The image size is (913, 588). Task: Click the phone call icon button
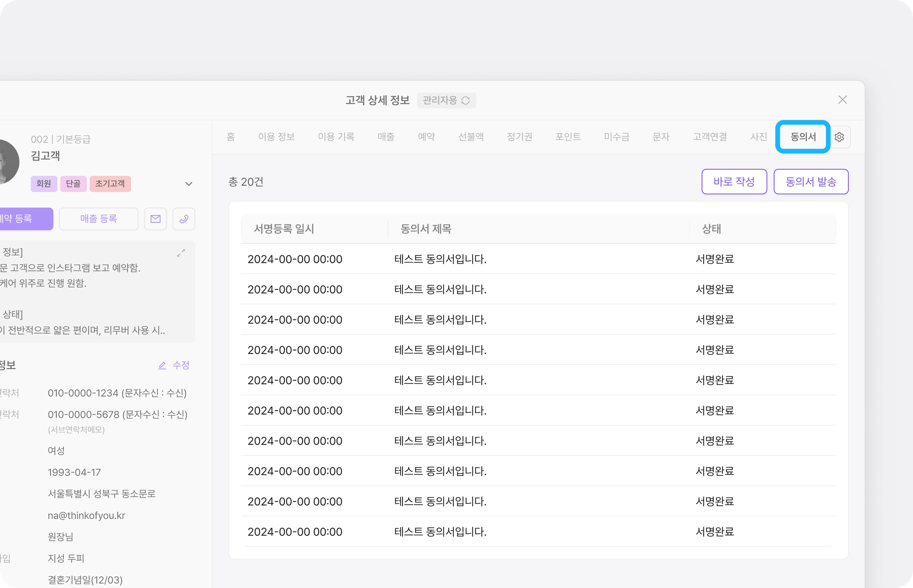[x=184, y=219]
